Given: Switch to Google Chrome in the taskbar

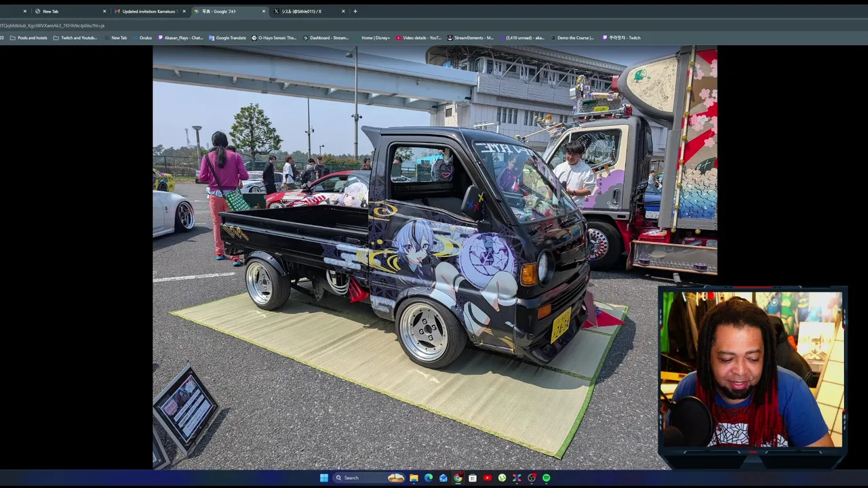Looking at the screenshot, I should click(458, 478).
